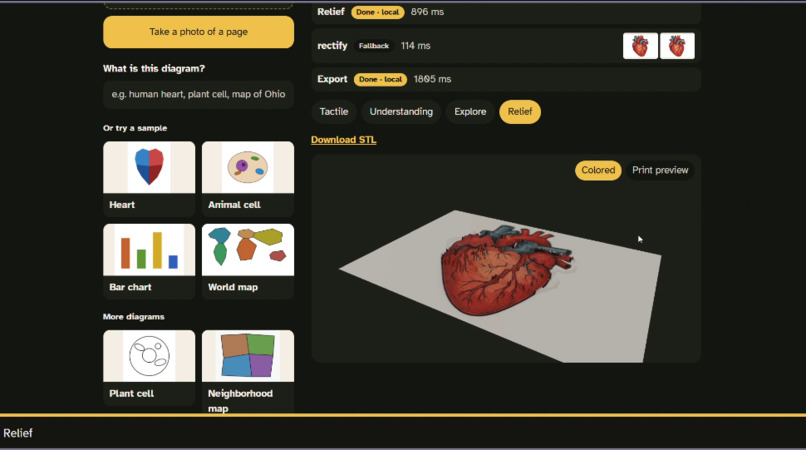Click the 3D heart relief model
The width and height of the screenshot is (806, 450).
[506, 270]
